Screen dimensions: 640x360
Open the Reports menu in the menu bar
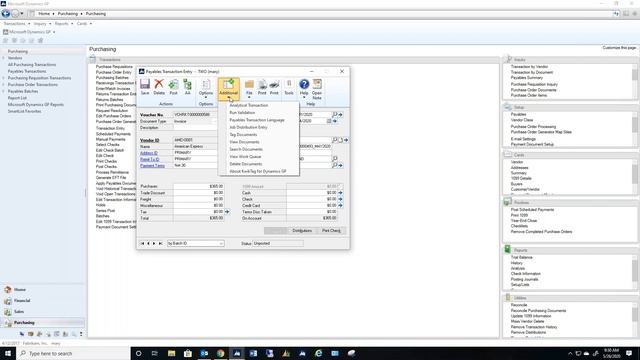[x=64, y=24]
